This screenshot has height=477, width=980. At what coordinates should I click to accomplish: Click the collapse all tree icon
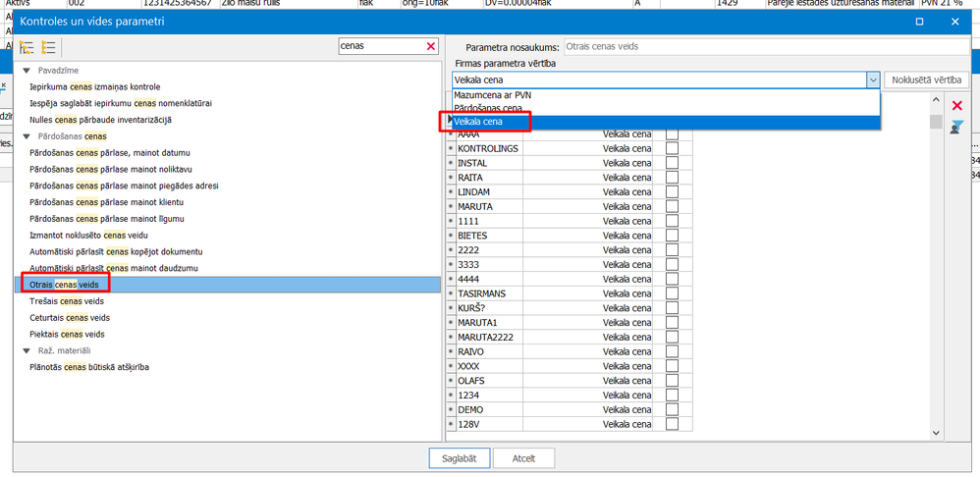(49, 47)
